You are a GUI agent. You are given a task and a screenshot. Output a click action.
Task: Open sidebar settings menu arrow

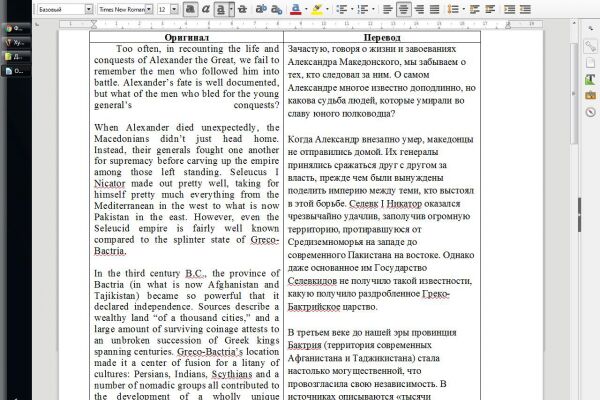click(x=590, y=28)
